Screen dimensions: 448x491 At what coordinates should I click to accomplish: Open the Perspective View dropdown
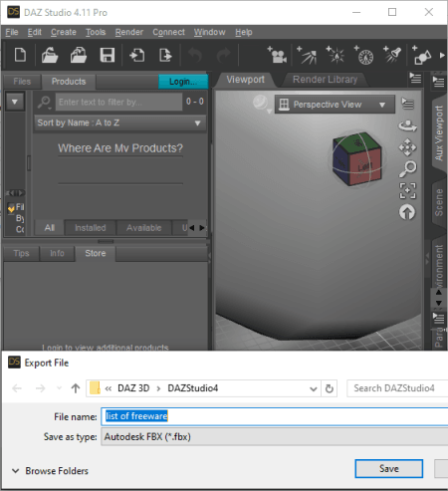click(x=335, y=105)
